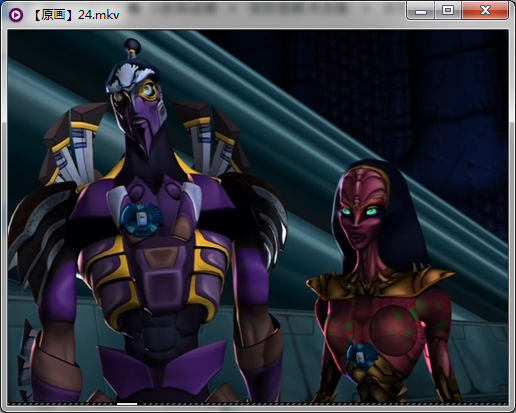516x413 pixels.
Task: Maximize the video player window
Action: click(448, 11)
